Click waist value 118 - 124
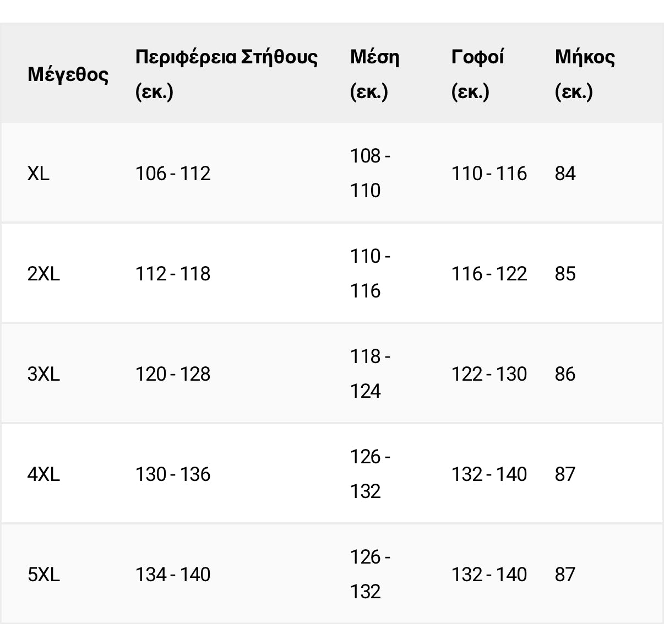Viewport: 664px width, 644px height. 371,374
